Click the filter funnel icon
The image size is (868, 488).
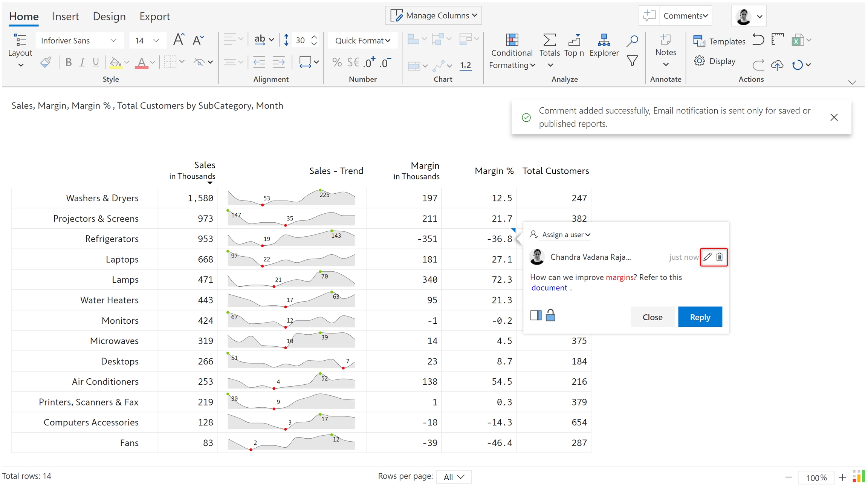click(x=632, y=61)
